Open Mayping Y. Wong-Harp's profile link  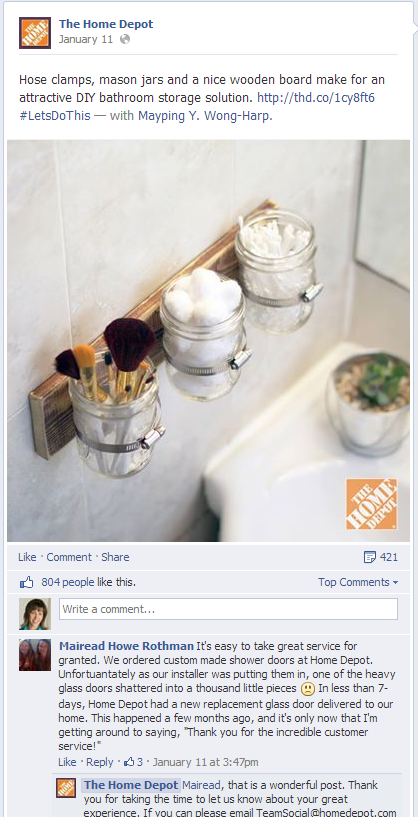click(204, 116)
